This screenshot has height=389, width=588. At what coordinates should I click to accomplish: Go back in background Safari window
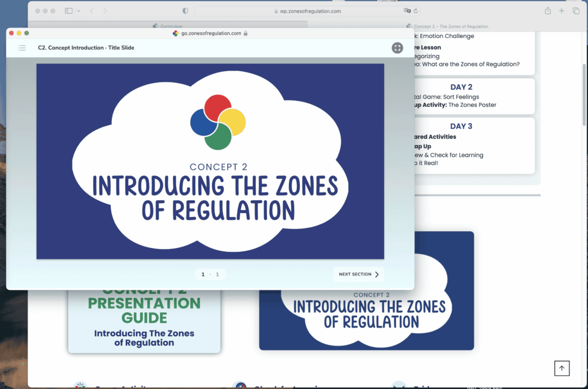(91, 11)
